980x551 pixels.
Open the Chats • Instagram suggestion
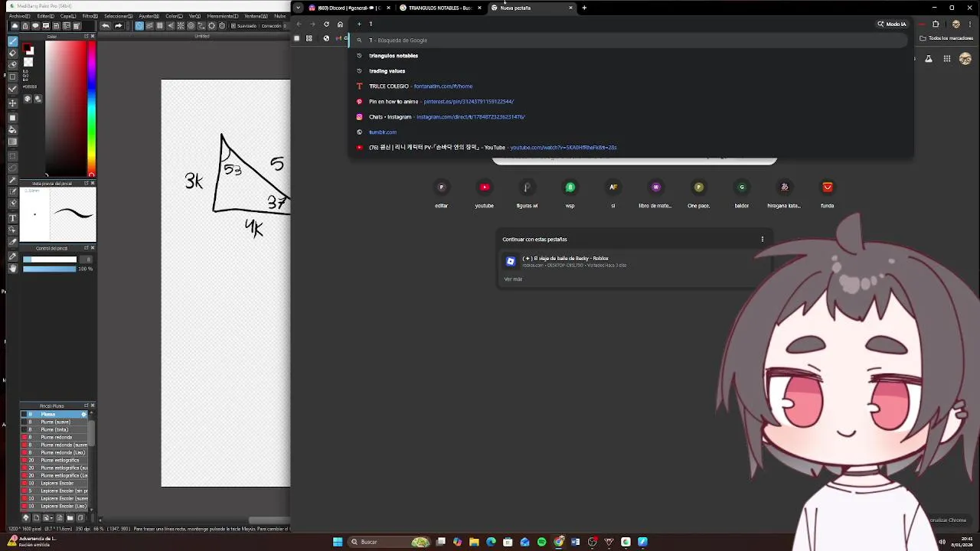[x=631, y=117]
